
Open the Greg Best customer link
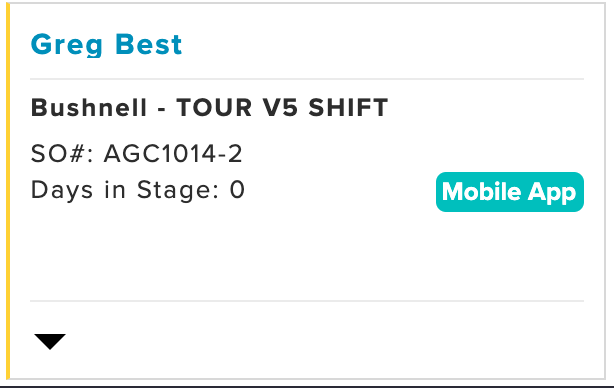107,45
